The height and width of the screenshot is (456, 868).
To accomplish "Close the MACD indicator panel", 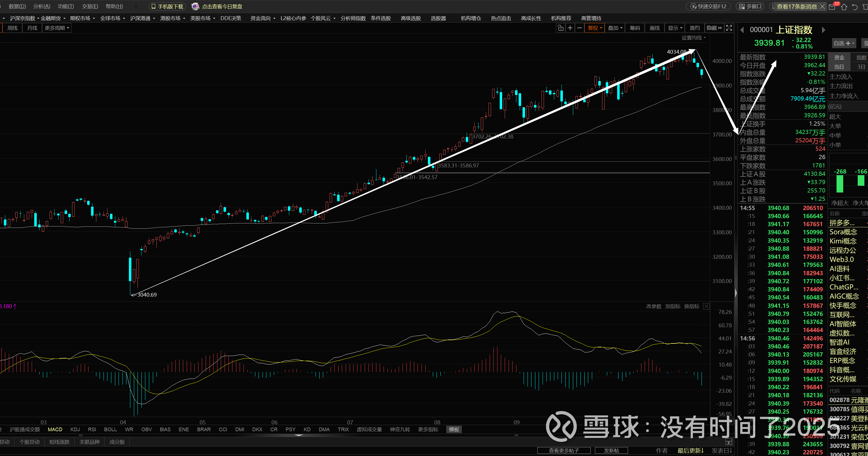I will [706, 306].
